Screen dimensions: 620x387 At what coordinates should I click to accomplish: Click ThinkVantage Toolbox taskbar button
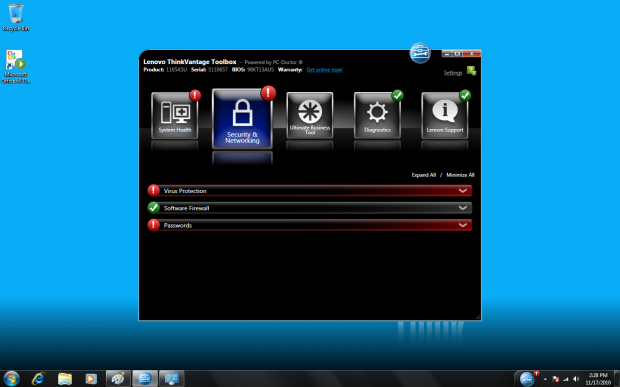click(x=145, y=378)
